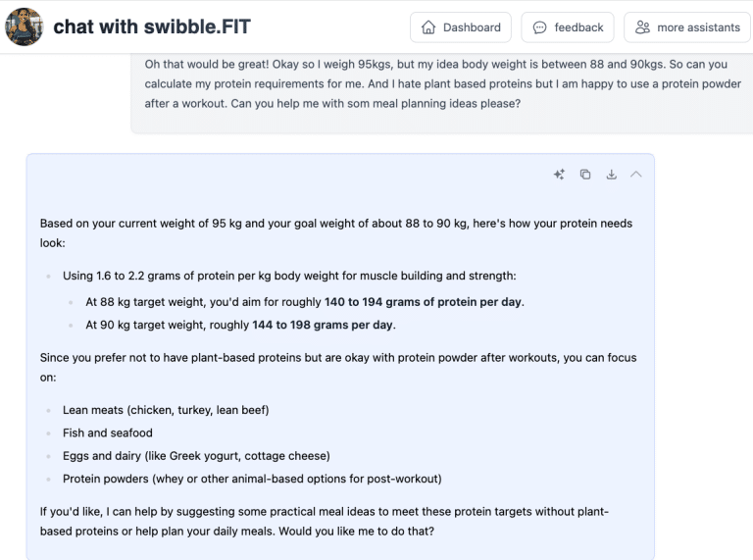The height and width of the screenshot is (560, 753).
Task: Click the "Lean meats" list item
Action: pos(166,410)
